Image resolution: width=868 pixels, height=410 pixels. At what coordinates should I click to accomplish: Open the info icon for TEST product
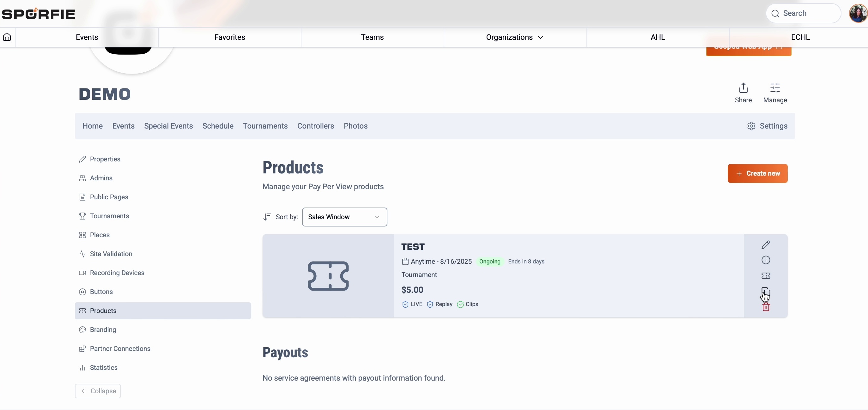pos(766,260)
